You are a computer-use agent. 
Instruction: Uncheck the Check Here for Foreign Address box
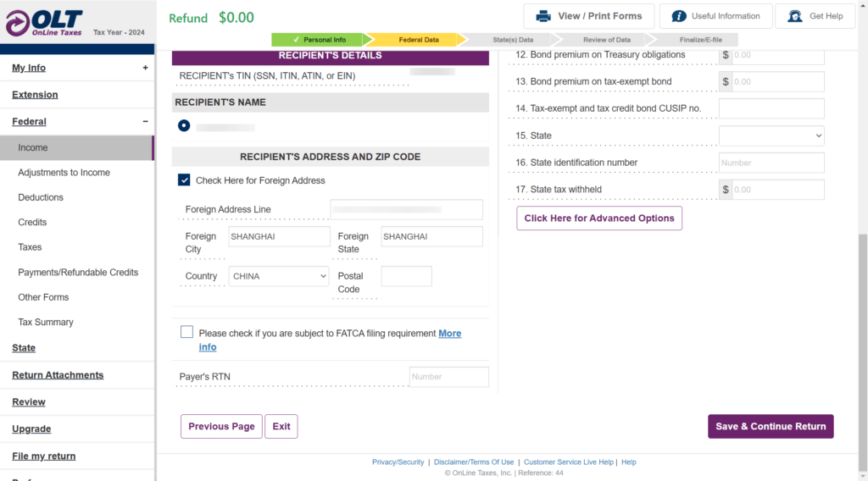[x=184, y=180]
